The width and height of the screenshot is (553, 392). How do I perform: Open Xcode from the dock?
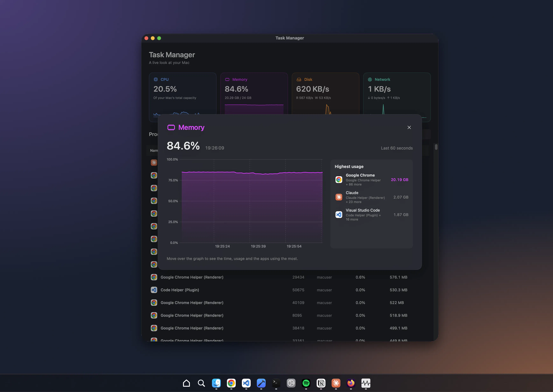click(261, 383)
